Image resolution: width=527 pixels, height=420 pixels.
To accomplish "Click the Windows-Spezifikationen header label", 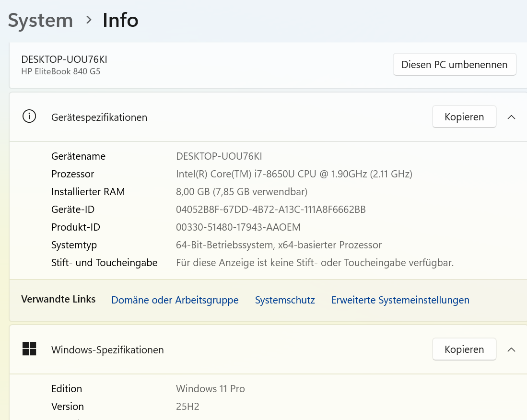I will click(x=107, y=350).
